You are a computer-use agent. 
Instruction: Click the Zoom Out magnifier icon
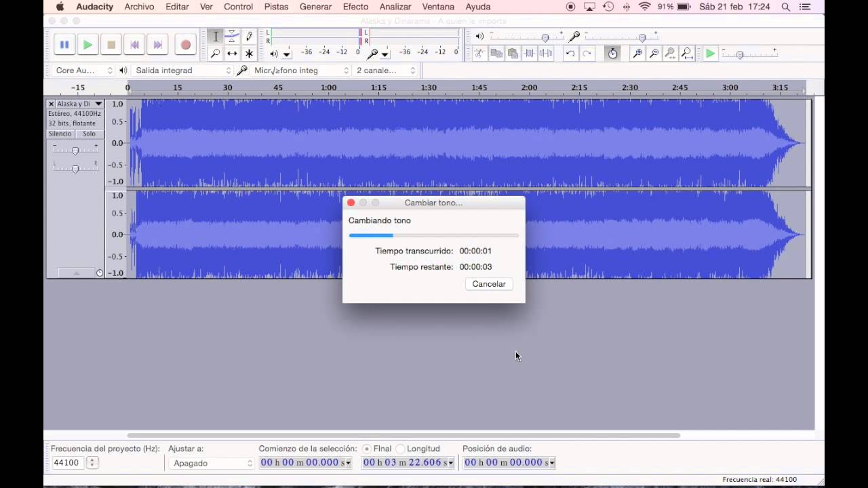654,53
